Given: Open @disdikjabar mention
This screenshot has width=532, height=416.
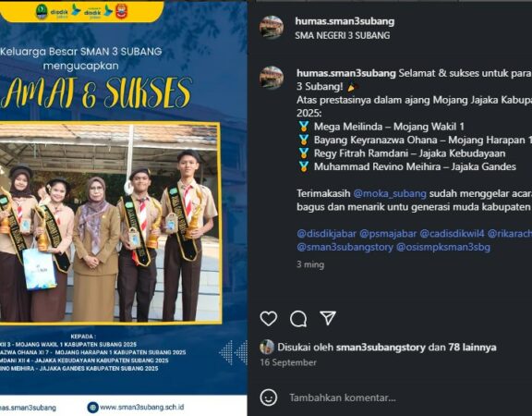Looking at the screenshot, I should (x=326, y=234).
